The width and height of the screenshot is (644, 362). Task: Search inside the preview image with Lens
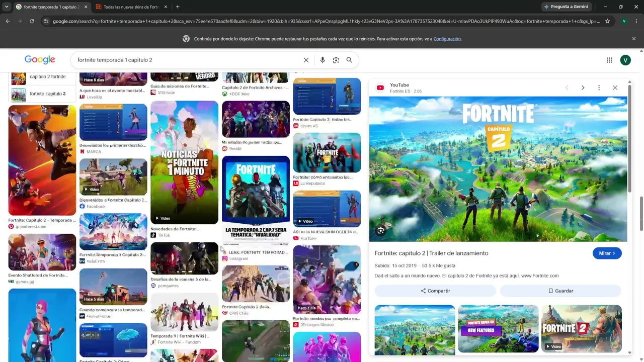[381, 231]
